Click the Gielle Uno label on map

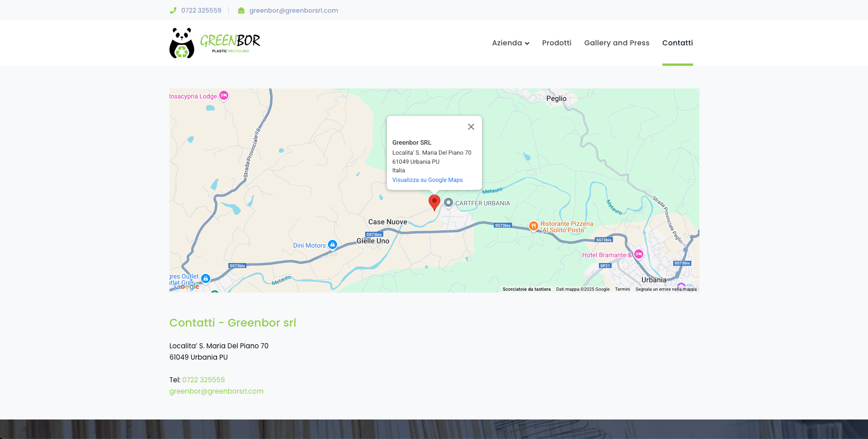tap(373, 241)
